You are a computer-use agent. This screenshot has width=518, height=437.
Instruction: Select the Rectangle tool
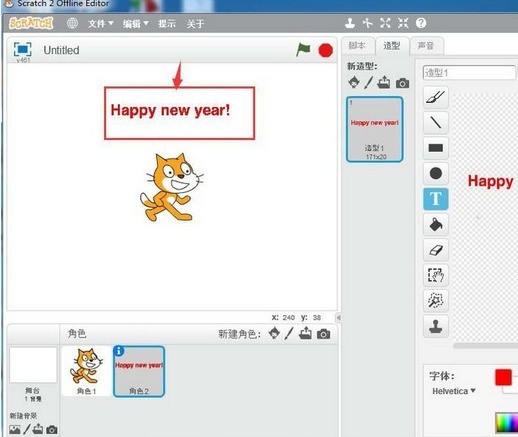[x=436, y=148]
